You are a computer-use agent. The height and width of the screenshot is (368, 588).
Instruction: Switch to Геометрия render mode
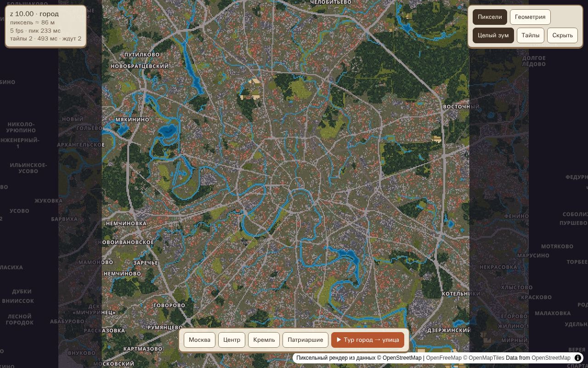pos(530,17)
